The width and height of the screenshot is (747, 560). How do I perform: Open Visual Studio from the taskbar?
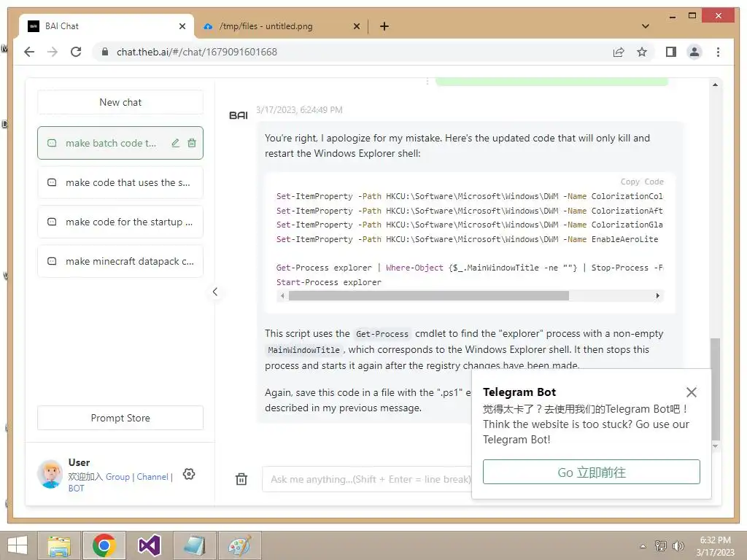coord(149,545)
